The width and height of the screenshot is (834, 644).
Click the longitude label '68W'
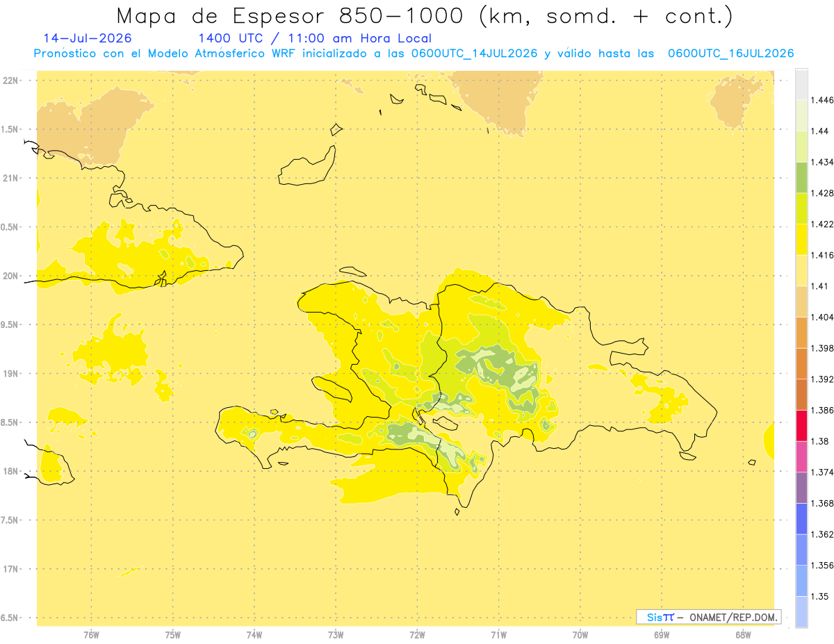pos(743,634)
